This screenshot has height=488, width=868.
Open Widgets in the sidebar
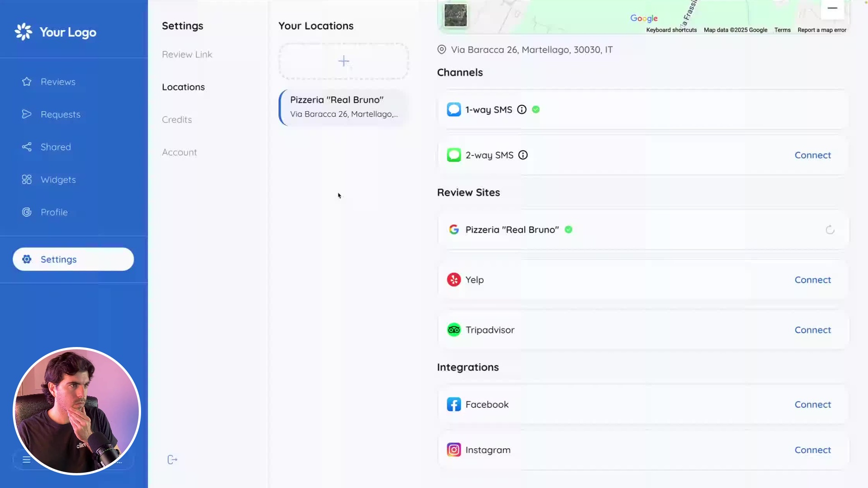[58, 180]
